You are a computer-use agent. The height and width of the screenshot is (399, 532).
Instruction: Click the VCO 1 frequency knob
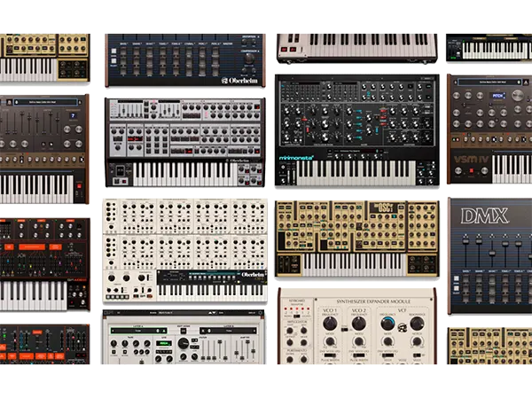(x=330, y=324)
